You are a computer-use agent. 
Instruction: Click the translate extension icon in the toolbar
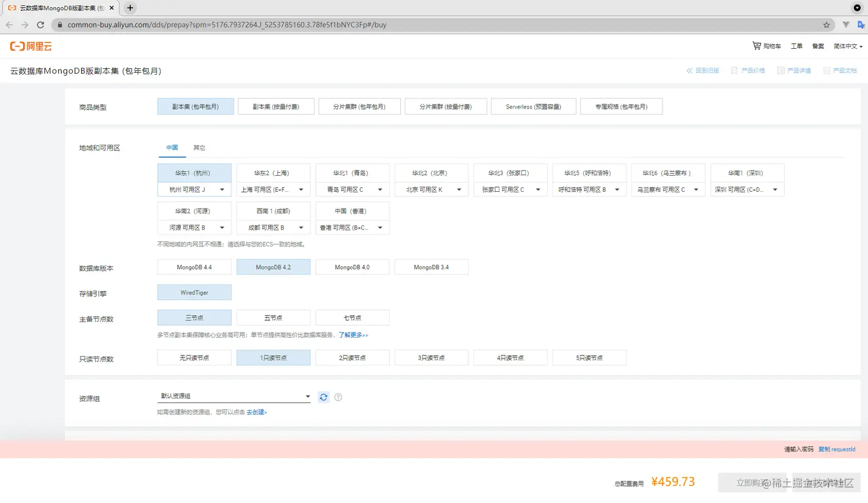click(x=861, y=25)
